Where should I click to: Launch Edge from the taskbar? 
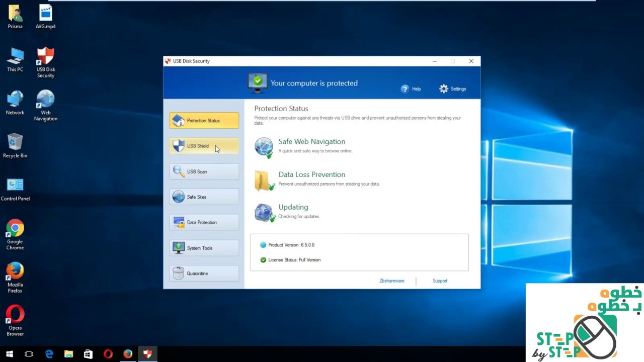click(49, 354)
